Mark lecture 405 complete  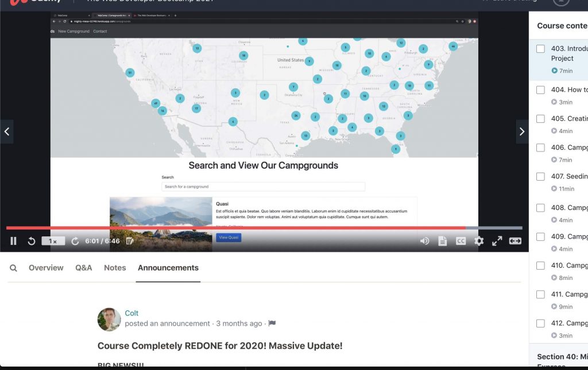coord(540,119)
